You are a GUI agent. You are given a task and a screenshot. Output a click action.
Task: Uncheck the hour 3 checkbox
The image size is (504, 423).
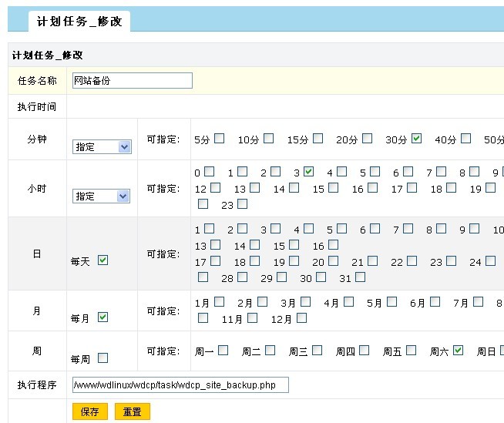click(308, 171)
